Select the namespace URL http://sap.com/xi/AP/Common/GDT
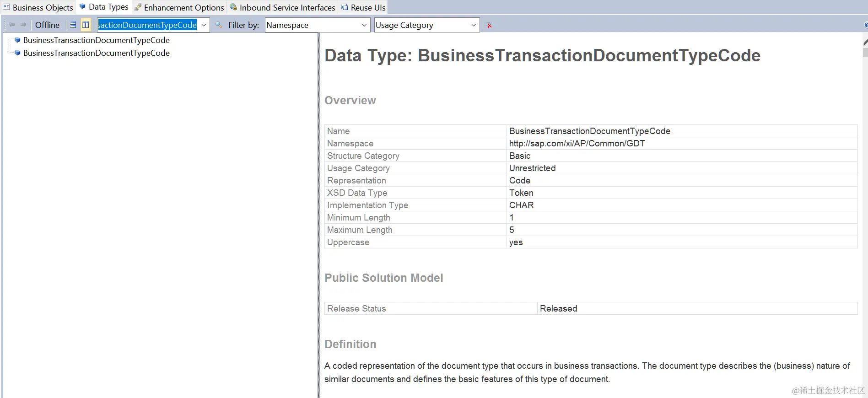The width and height of the screenshot is (868, 398). [577, 143]
